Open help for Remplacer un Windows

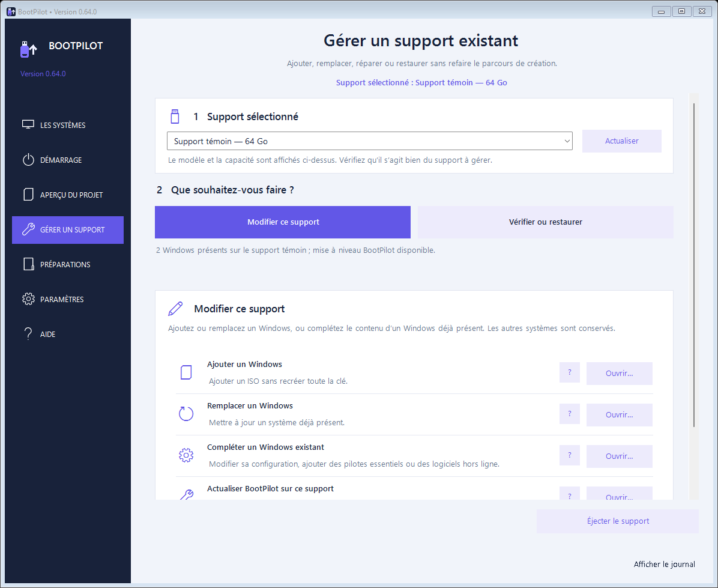570,414
